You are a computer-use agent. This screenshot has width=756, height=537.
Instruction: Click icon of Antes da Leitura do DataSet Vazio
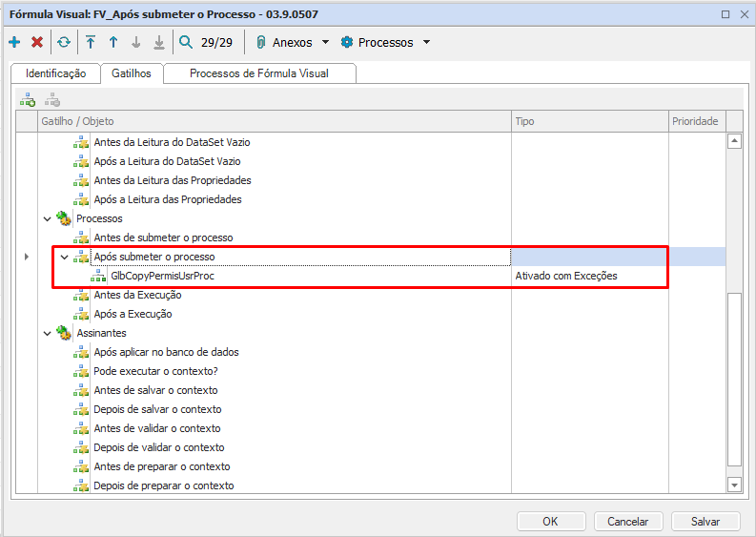(x=81, y=142)
